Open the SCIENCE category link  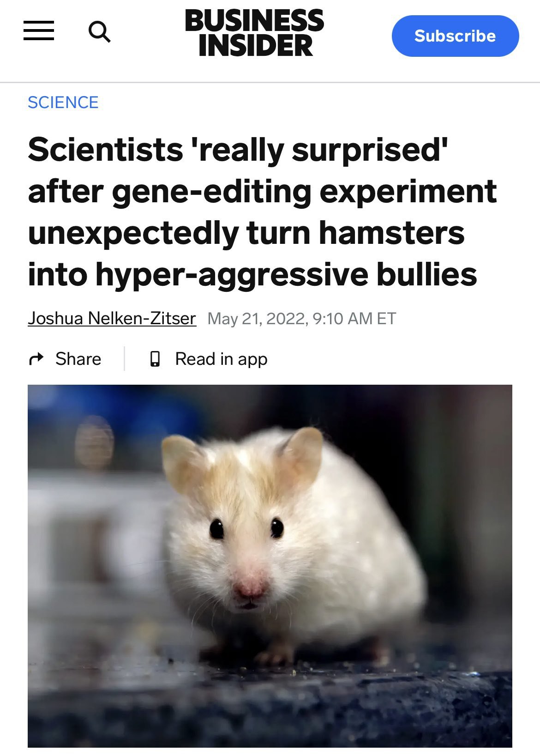63,102
